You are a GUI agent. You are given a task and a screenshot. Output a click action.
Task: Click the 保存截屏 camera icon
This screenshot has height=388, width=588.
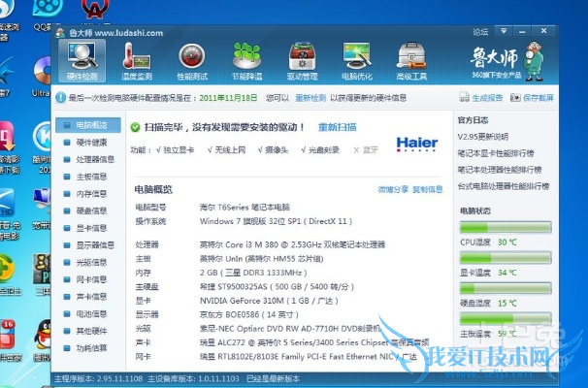pos(515,97)
